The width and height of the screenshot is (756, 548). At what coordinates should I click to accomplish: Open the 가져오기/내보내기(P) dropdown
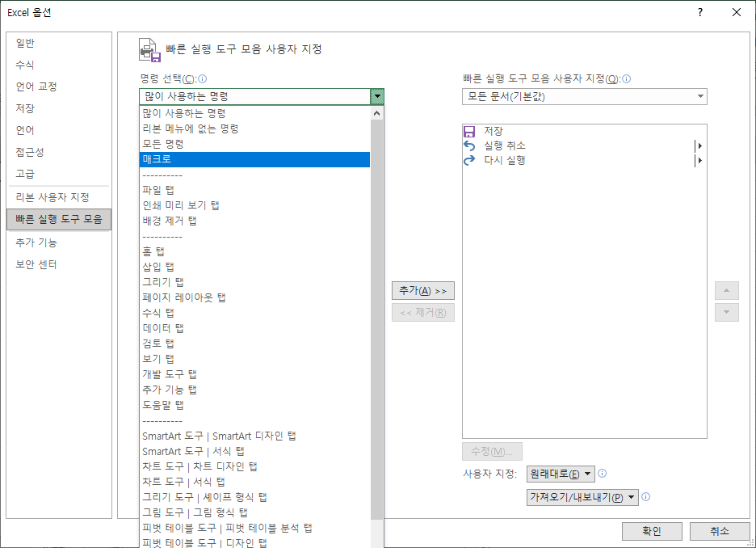[x=582, y=497]
